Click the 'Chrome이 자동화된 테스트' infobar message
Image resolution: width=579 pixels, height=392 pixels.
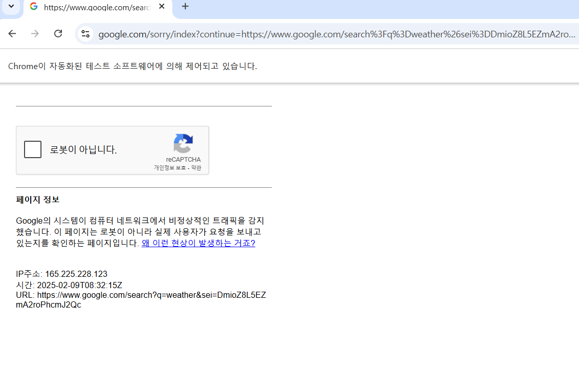(x=133, y=66)
